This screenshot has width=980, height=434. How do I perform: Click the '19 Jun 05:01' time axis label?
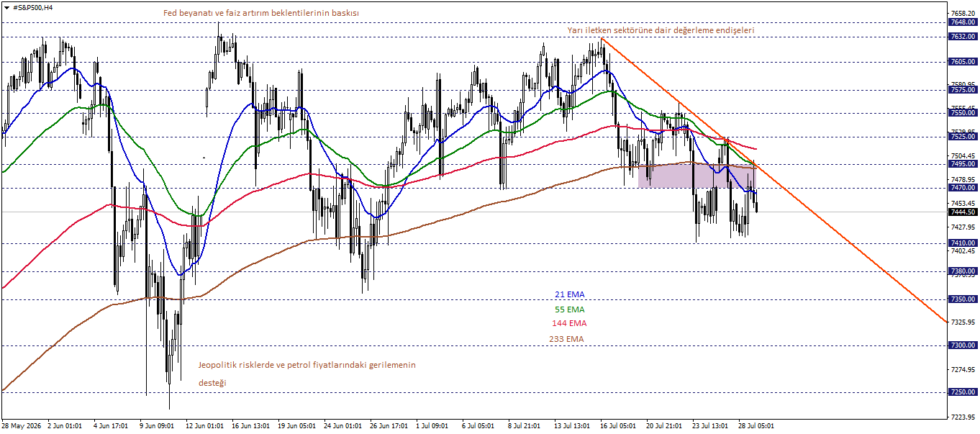click(297, 425)
